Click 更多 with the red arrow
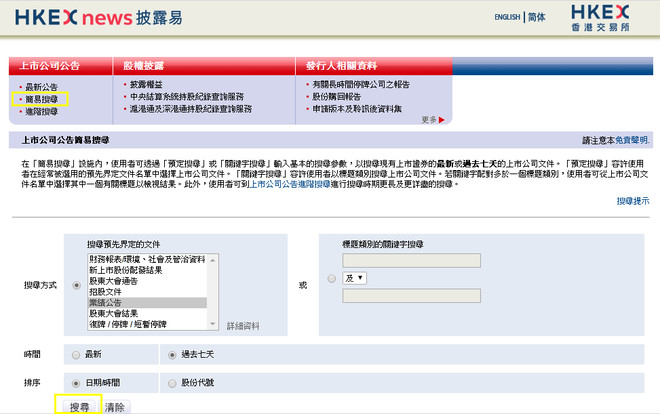 433,120
